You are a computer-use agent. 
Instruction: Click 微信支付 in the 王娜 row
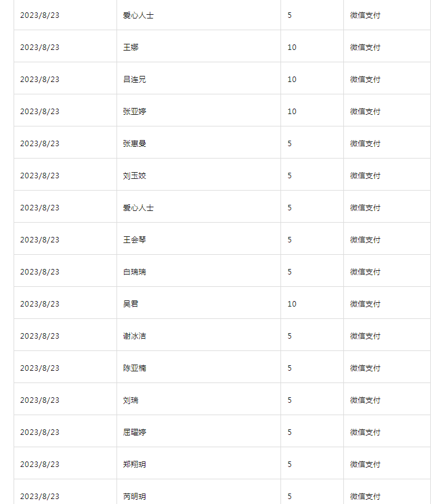[x=365, y=48]
